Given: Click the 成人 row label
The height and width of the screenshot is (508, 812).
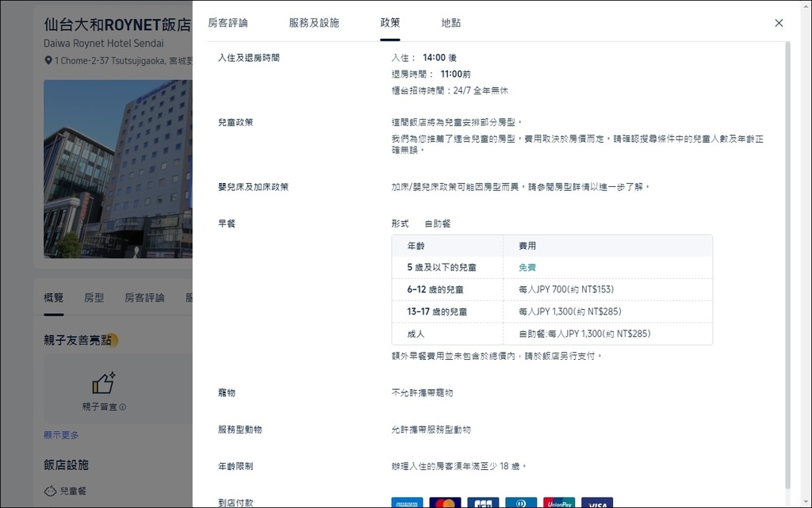Looking at the screenshot, I should 416,334.
